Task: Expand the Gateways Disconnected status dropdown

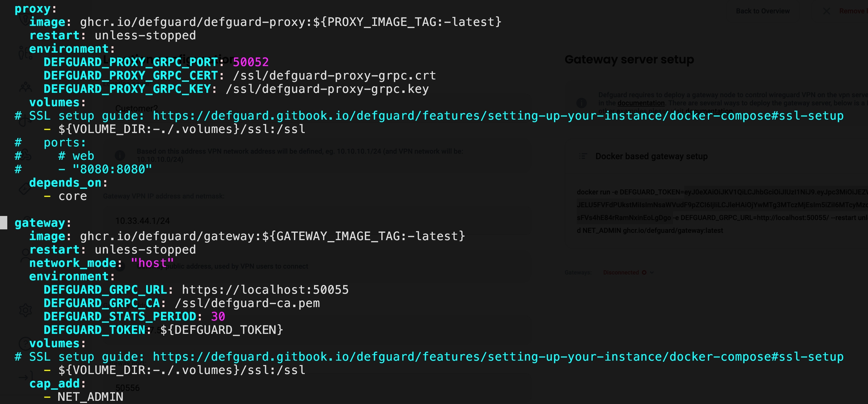Action: tap(652, 272)
